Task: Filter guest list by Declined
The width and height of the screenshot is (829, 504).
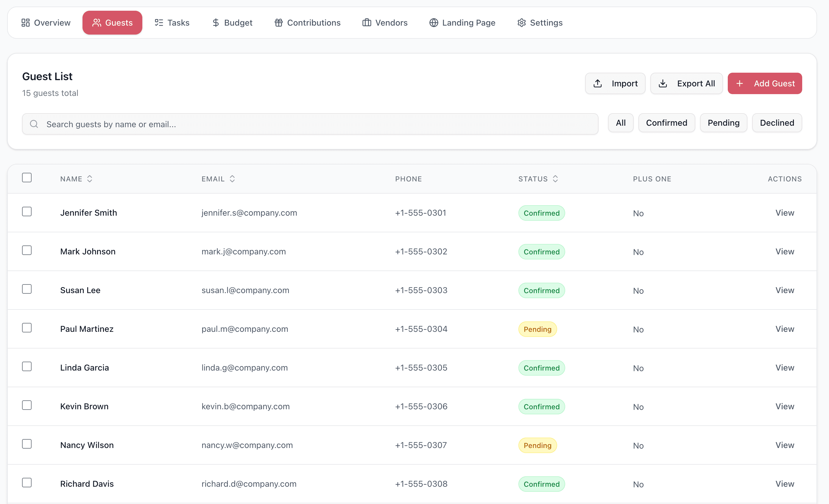Action: click(x=777, y=123)
